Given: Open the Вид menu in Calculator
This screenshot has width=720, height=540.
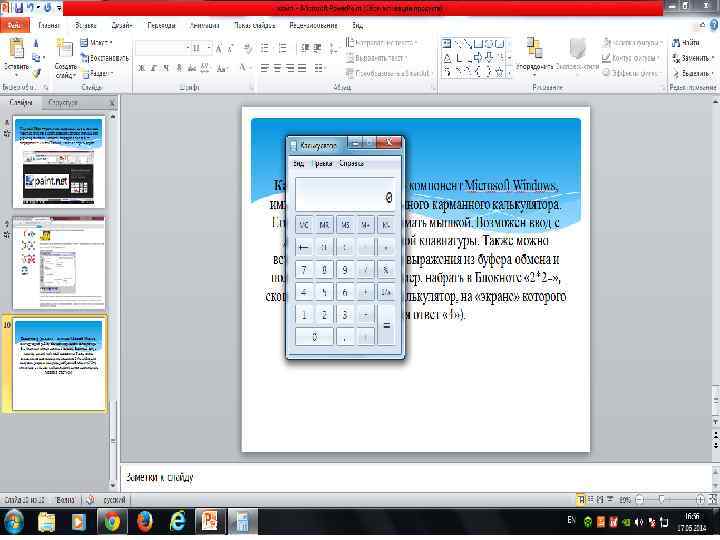Looking at the screenshot, I should click(298, 163).
